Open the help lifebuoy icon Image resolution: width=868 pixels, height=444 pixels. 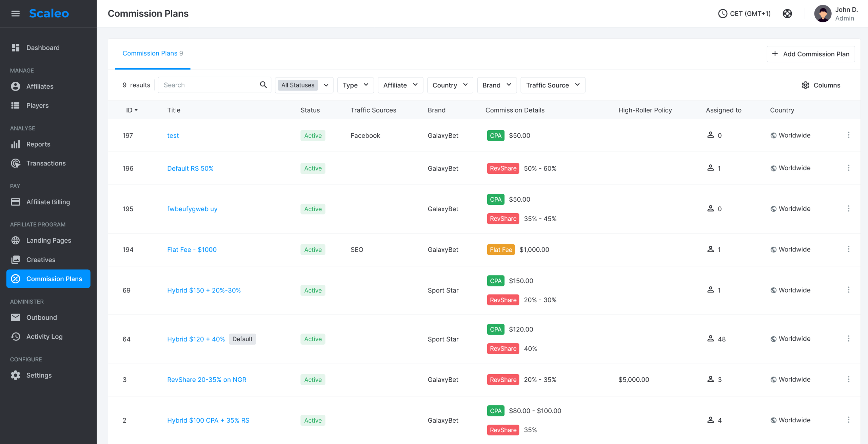coord(787,14)
